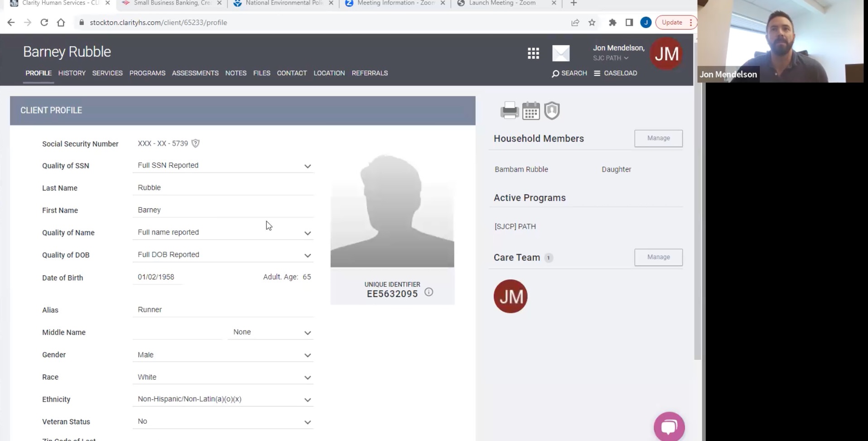Share this page icon in address bar
Screen dimensions: 868x441
pyautogui.click(x=575, y=22)
